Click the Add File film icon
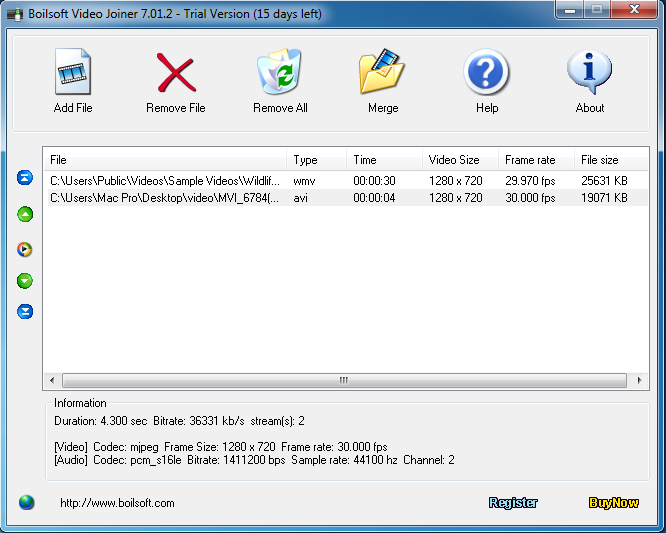Viewport: 666px width, 533px height. click(73, 71)
